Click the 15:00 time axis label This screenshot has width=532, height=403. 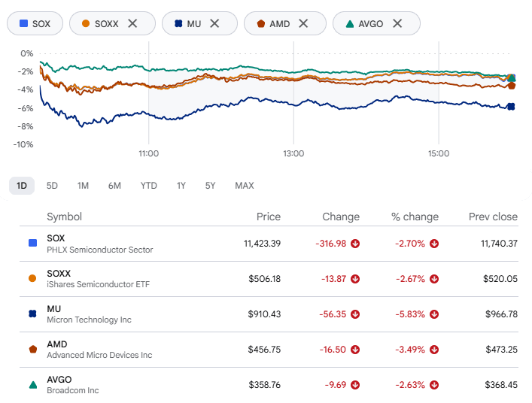coord(439,153)
